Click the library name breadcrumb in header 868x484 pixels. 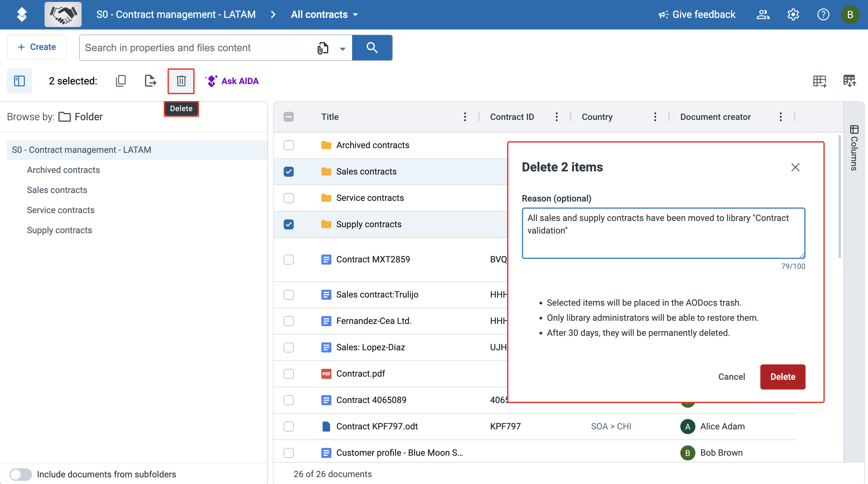coord(176,14)
